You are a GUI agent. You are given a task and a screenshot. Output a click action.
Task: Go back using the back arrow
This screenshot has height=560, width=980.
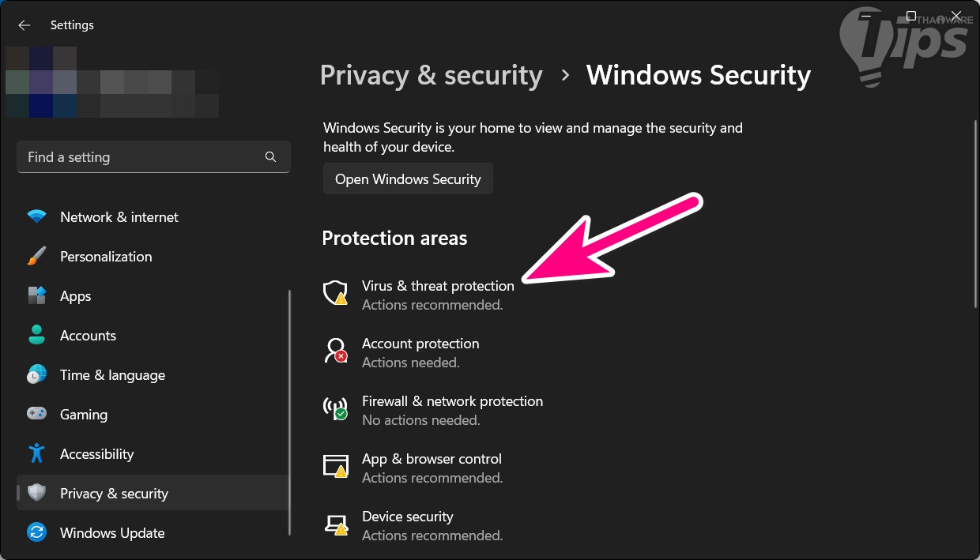24,25
